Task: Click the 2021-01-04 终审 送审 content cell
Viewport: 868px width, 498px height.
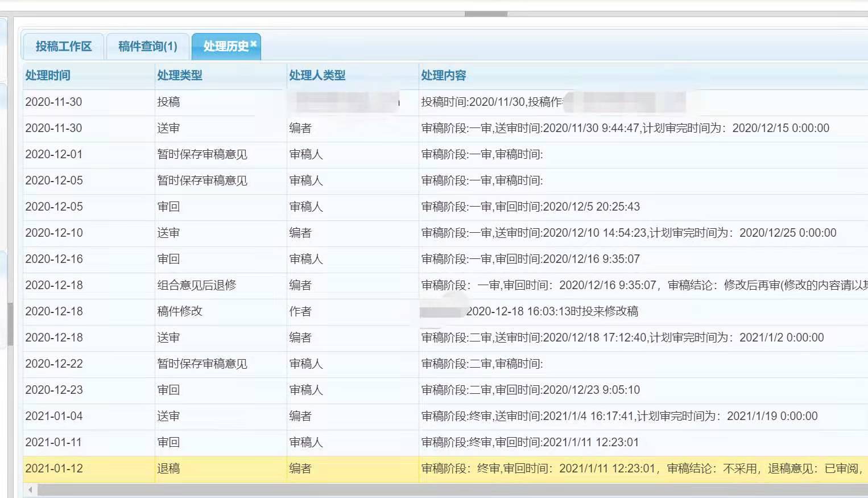Action: (x=619, y=416)
